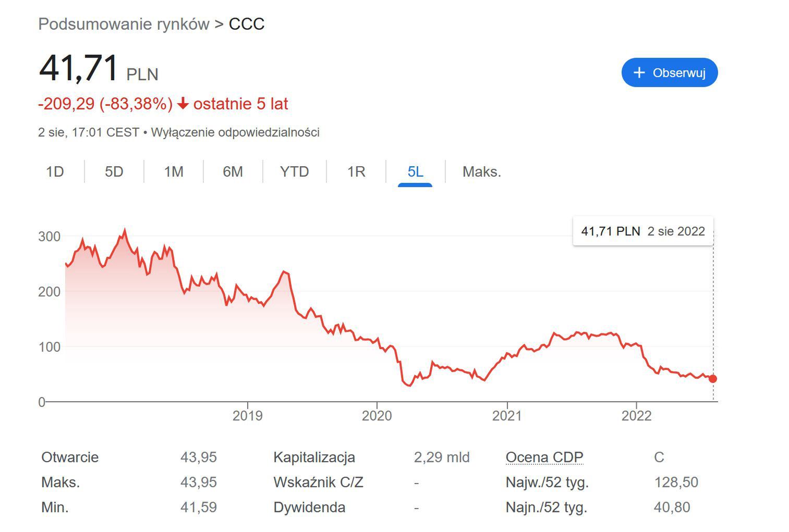Click the Obserwuj follow button
This screenshot has height=532, width=789.
[x=669, y=72]
